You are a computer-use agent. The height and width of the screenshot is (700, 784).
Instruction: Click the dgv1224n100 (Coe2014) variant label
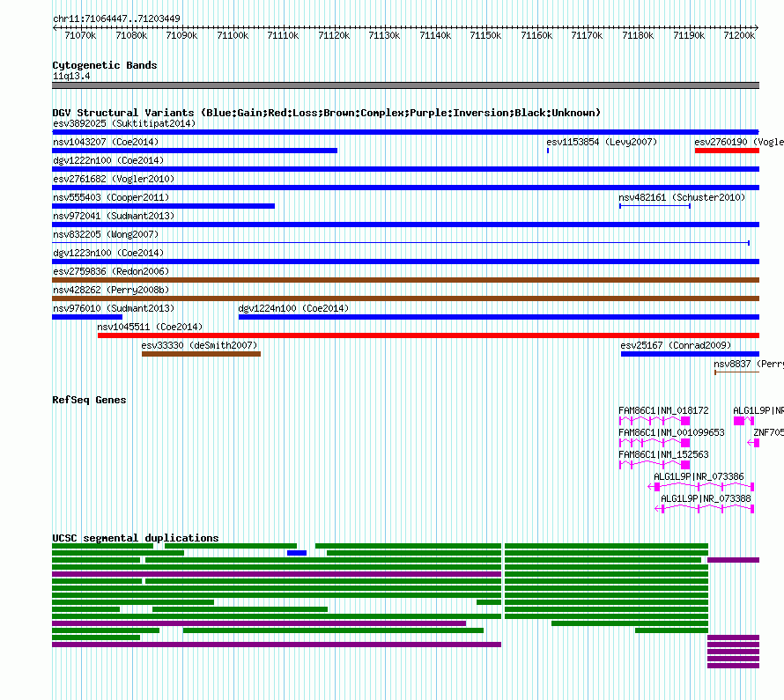293,308
